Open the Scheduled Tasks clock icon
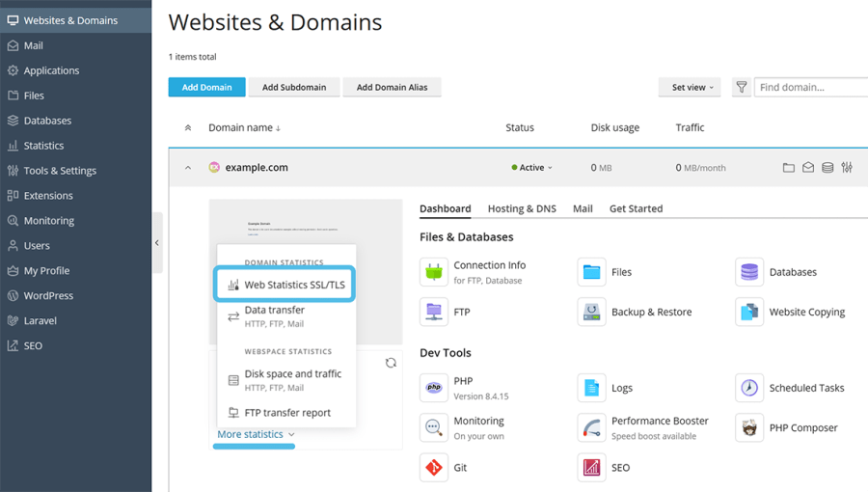The image size is (868, 492). pyautogui.click(x=749, y=388)
